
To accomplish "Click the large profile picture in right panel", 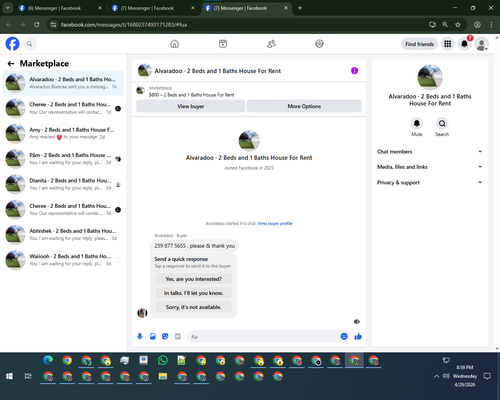I will point(430,77).
